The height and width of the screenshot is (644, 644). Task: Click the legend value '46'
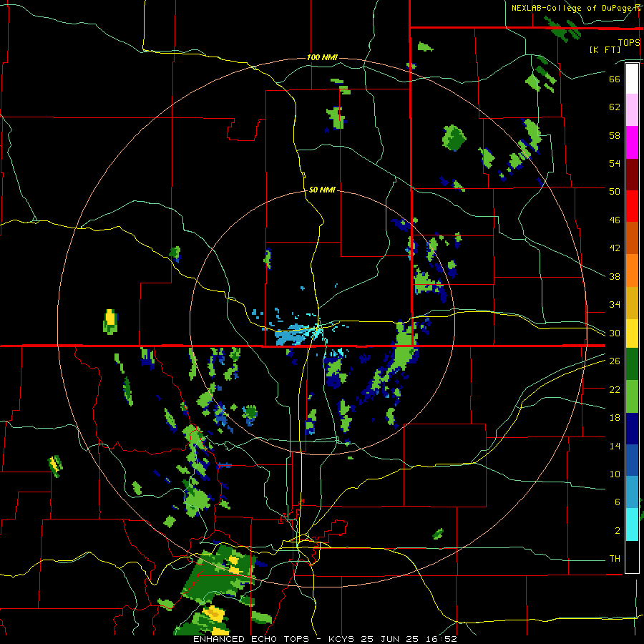[x=615, y=220]
